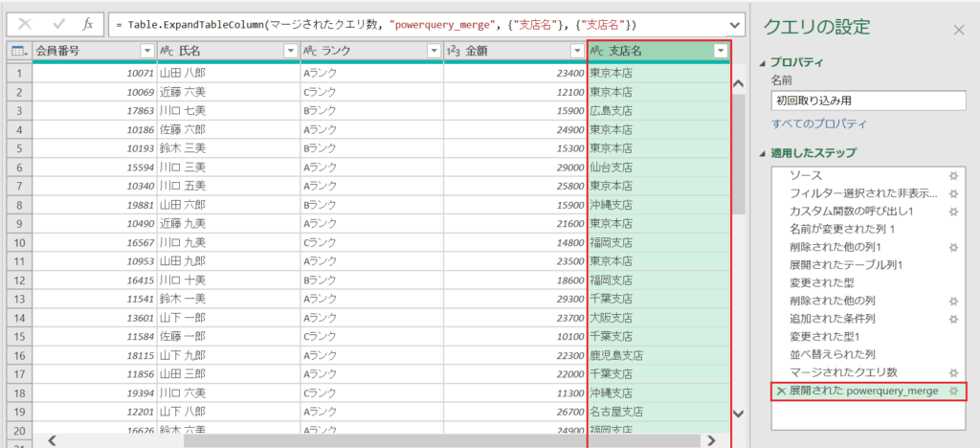Open ランク column filter dropdown

pyautogui.click(x=434, y=52)
